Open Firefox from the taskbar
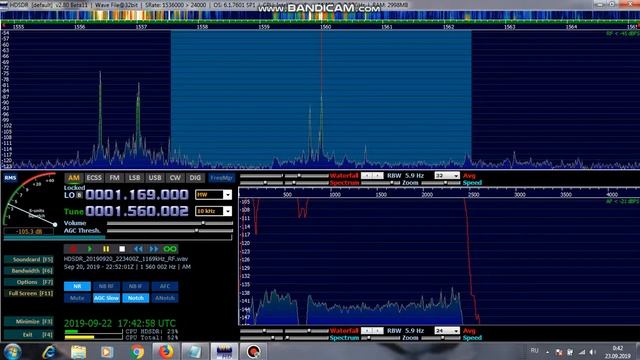Image resolution: width=640 pixels, height=360 pixels. pos(165,351)
